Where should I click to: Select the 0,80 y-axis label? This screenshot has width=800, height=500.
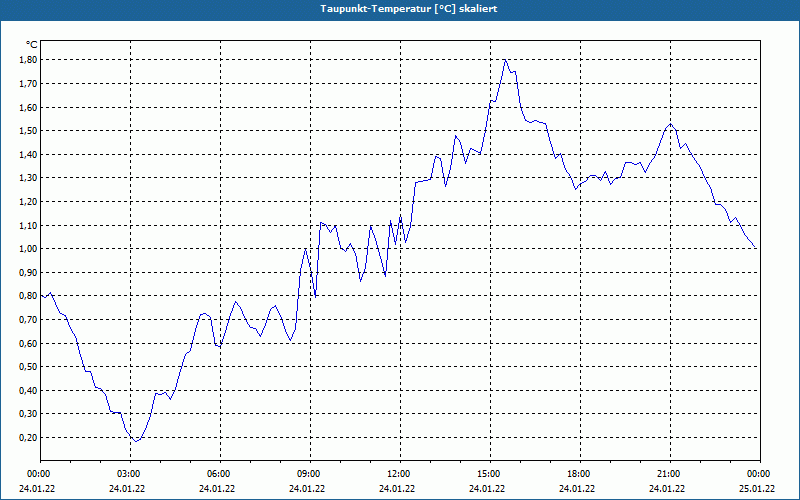point(28,296)
